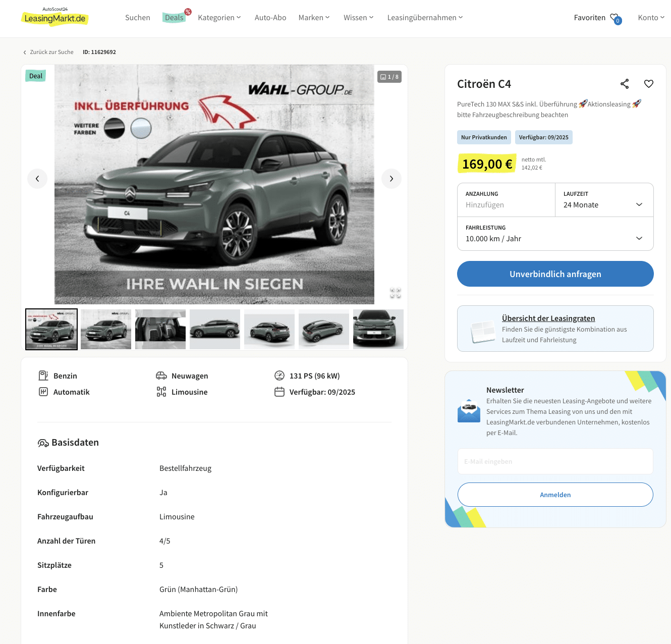Select the second gallery thumbnail
Image resolution: width=671 pixels, height=644 pixels.
click(x=106, y=329)
